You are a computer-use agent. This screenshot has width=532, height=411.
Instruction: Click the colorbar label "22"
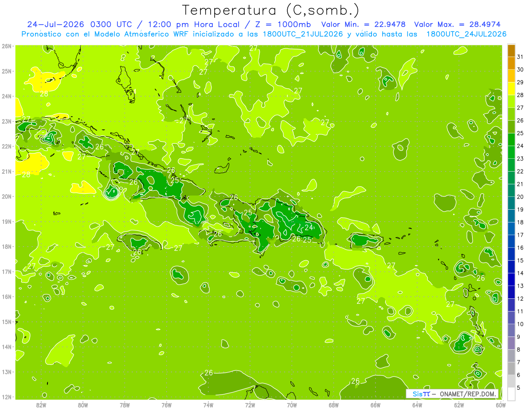(520, 171)
